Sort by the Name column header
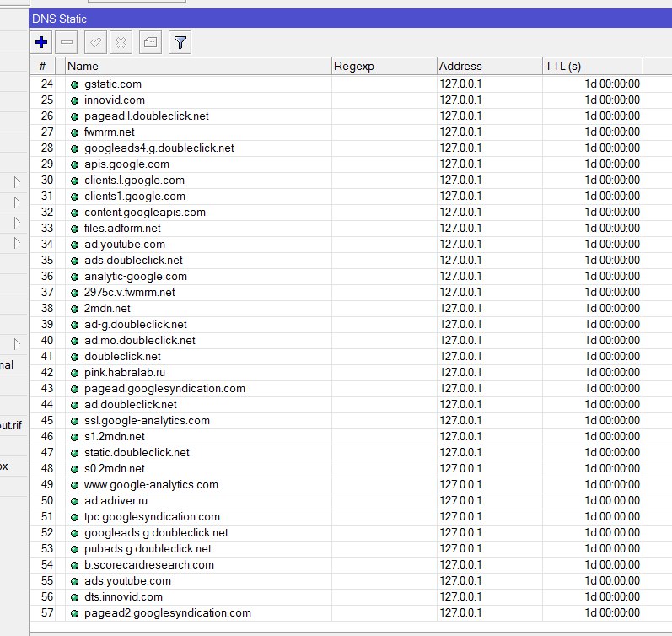Screen dimensions: 672x636 (198, 66)
